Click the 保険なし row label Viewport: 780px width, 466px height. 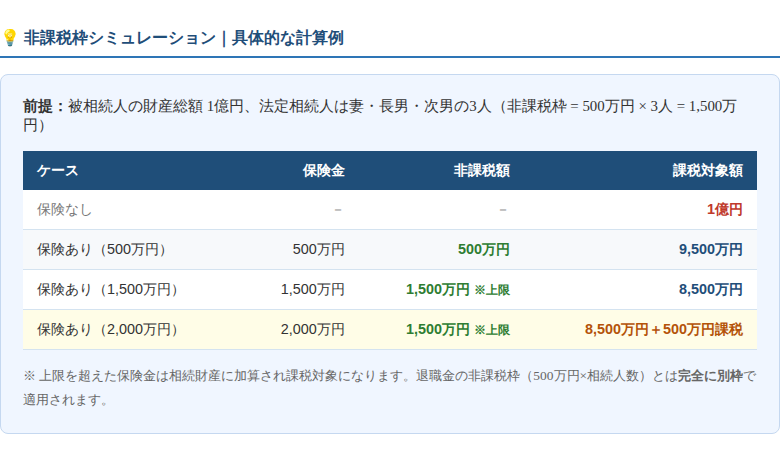pos(65,210)
